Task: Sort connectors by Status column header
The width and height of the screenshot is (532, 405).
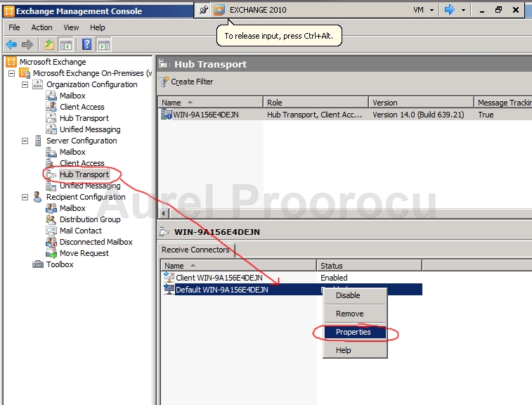Action: [x=369, y=266]
